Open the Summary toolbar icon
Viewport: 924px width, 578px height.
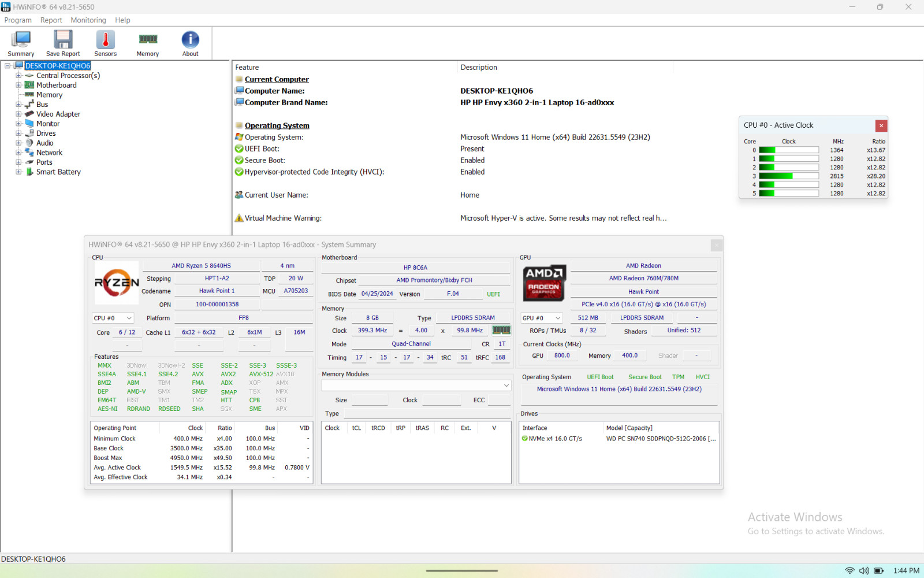21,43
